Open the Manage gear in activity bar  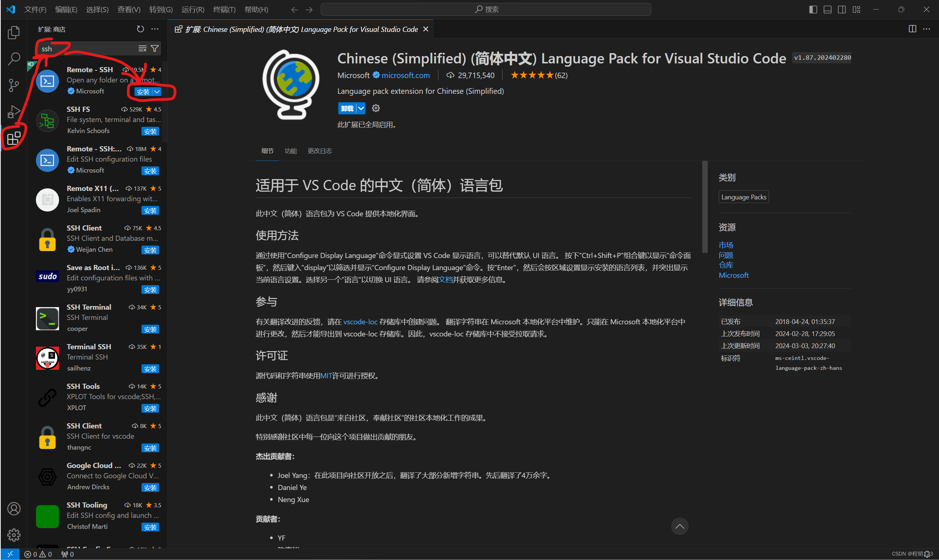click(14, 535)
